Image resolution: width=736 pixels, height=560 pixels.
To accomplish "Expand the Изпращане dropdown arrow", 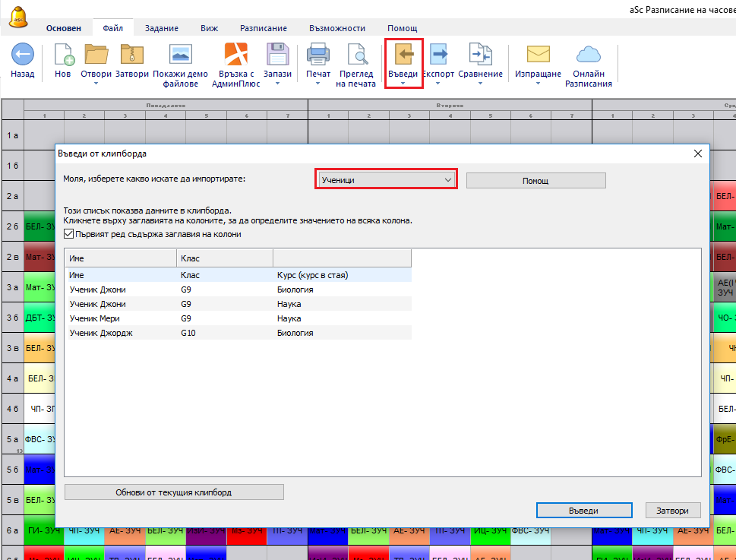I will click(538, 84).
